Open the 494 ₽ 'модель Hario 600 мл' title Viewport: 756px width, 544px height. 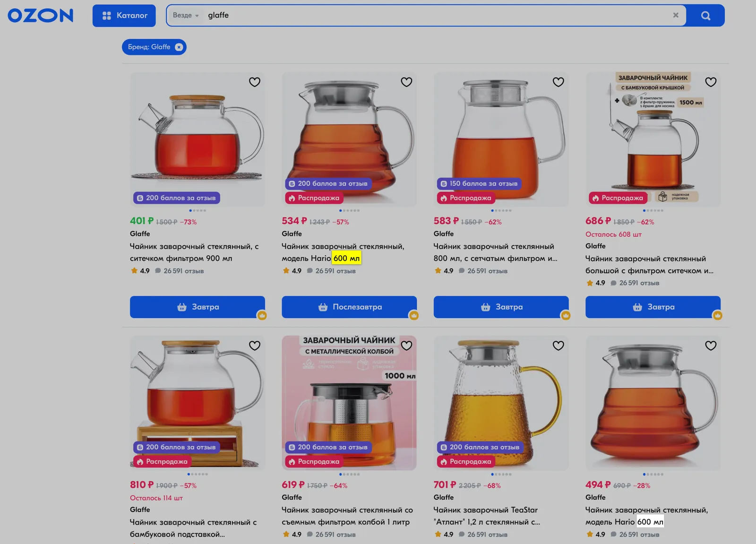[646, 516]
